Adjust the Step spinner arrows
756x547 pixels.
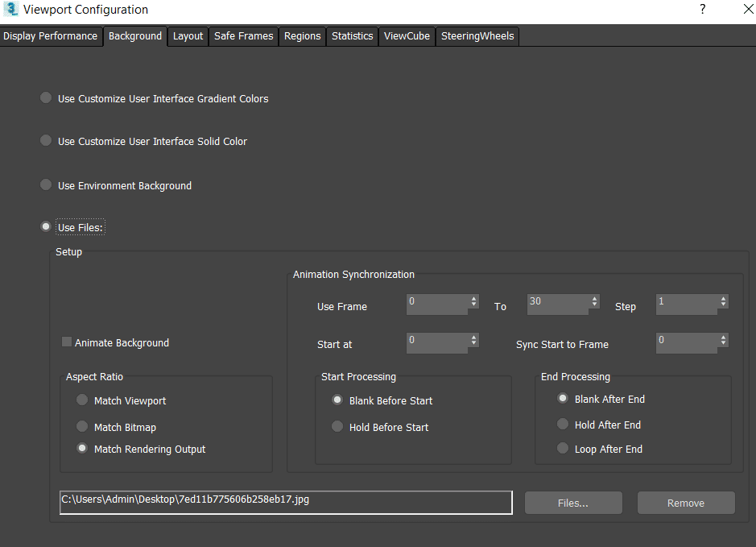tap(723, 301)
